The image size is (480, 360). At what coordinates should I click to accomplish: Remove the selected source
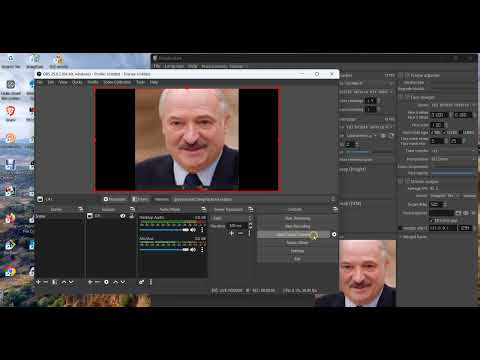pos(97,282)
